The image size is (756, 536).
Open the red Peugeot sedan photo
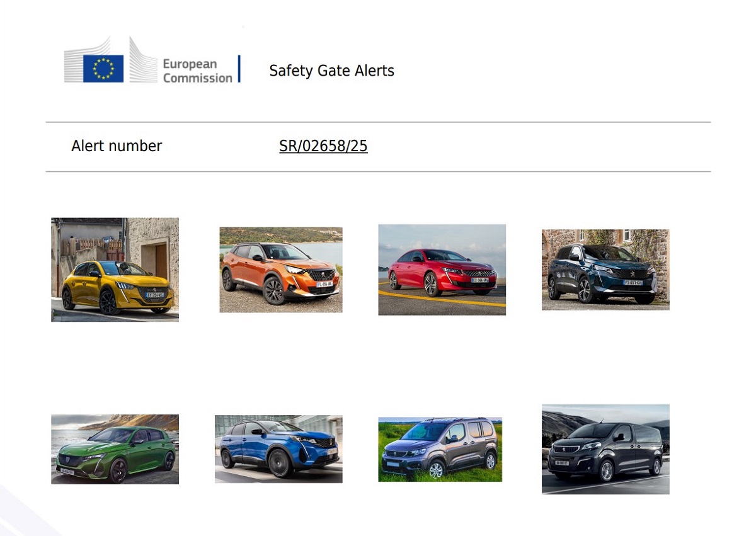[442, 270]
